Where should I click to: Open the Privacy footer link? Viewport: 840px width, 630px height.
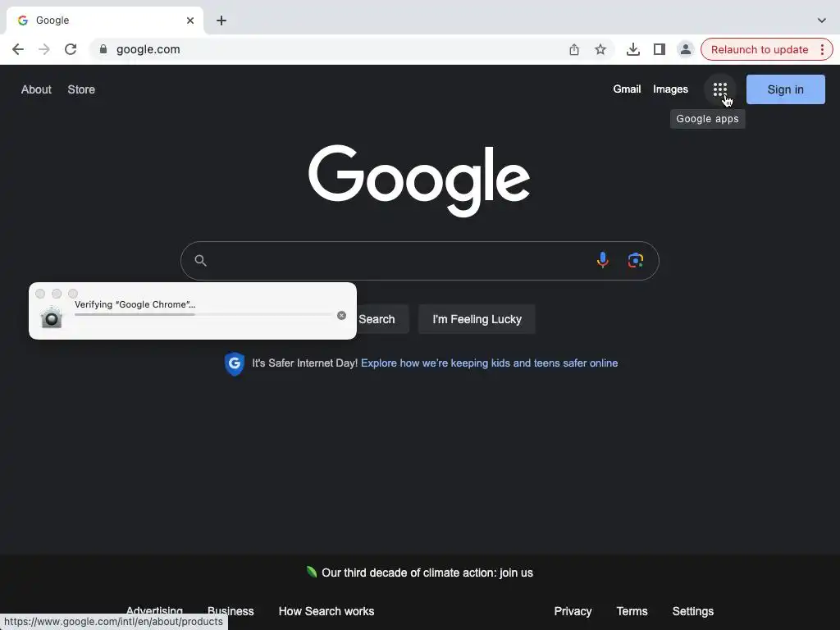pyautogui.click(x=573, y=611)
